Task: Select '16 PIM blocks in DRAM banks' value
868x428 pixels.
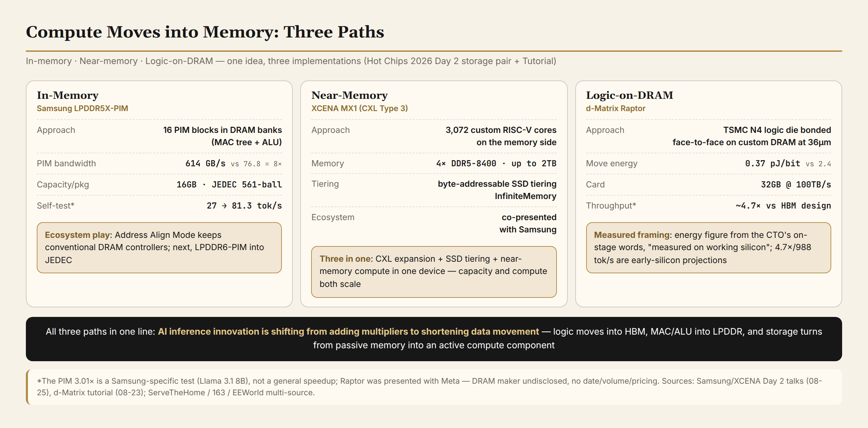Action: point(223,130)
